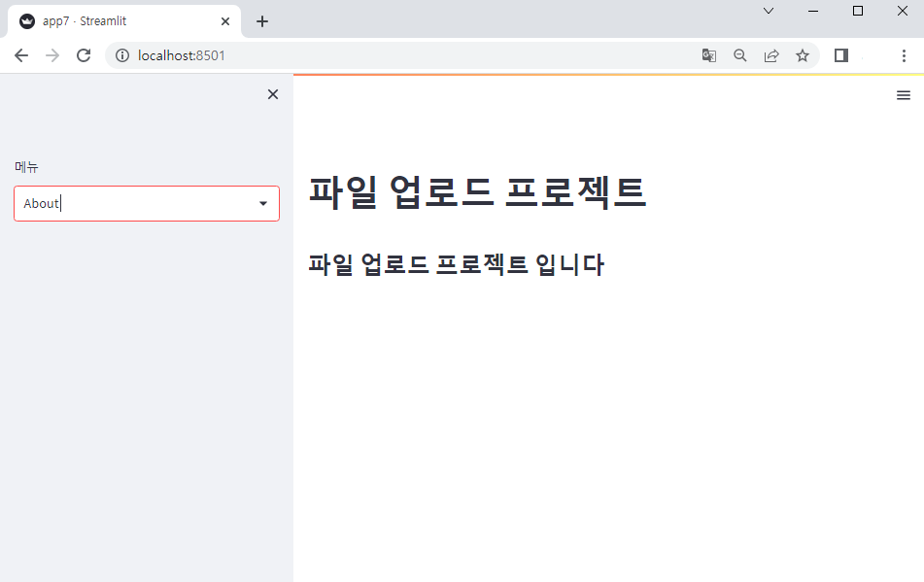The width and height of the screenshot is (924, 582).
Task: Share this page icon
Action: pos(771,55)
